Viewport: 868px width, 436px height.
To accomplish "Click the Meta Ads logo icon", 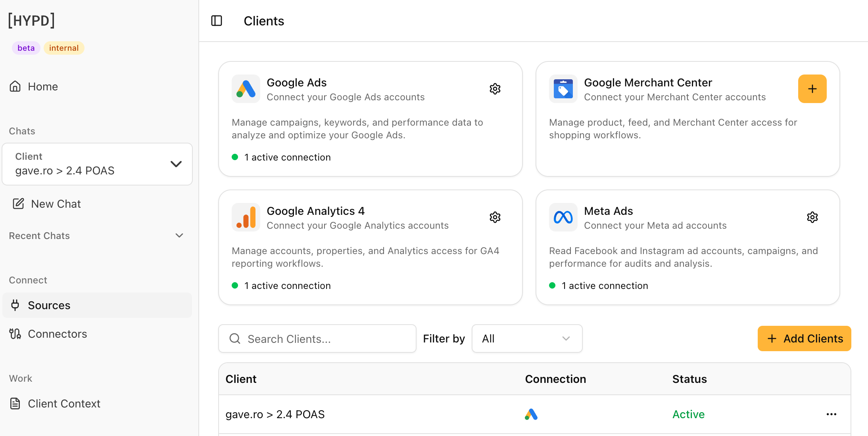I will 563,217.
